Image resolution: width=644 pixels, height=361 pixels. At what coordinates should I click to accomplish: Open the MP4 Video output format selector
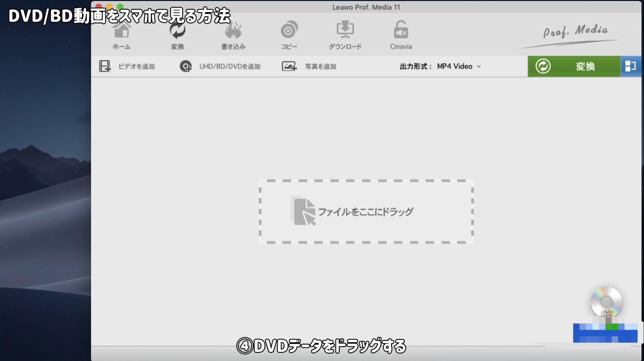click(454, 66)
